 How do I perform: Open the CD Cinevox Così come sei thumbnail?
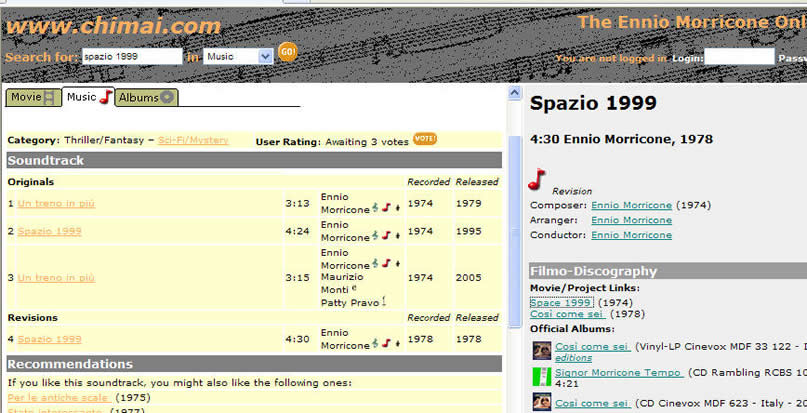541,402
